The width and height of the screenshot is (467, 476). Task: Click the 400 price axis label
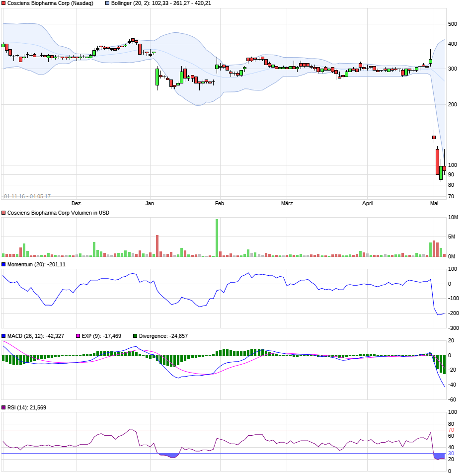(x=453, y=44)
